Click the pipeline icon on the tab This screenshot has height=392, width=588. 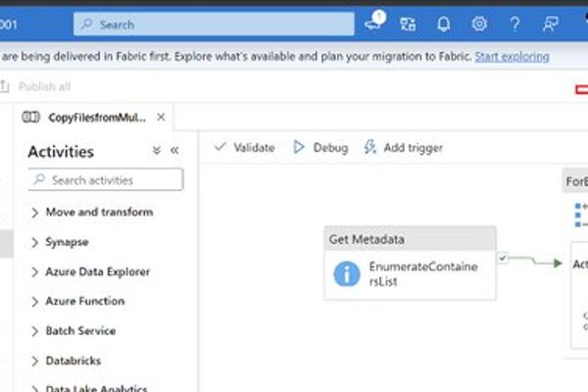coord(30,118)
